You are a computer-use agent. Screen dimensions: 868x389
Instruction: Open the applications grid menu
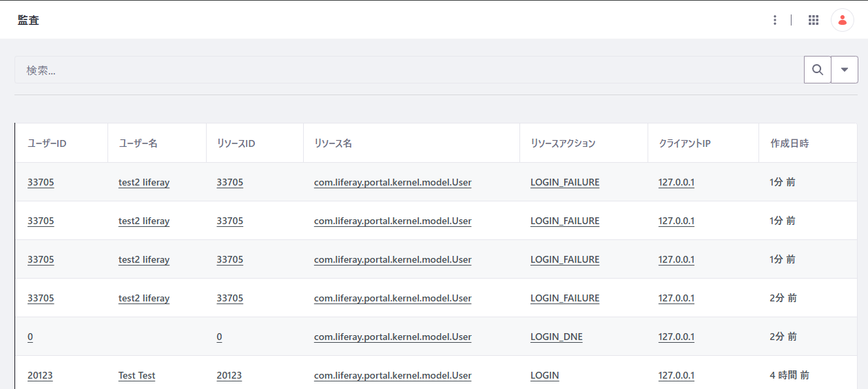coord(814,20)
